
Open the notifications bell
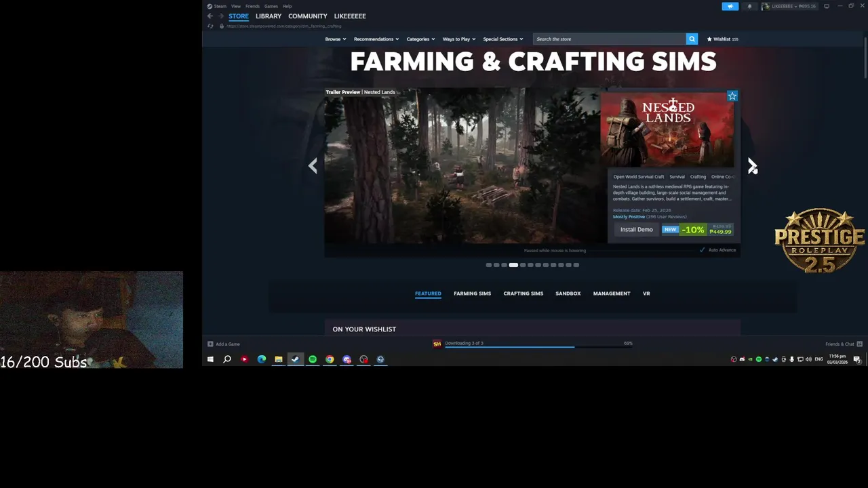pyautogui.click(x=749, y=6)
